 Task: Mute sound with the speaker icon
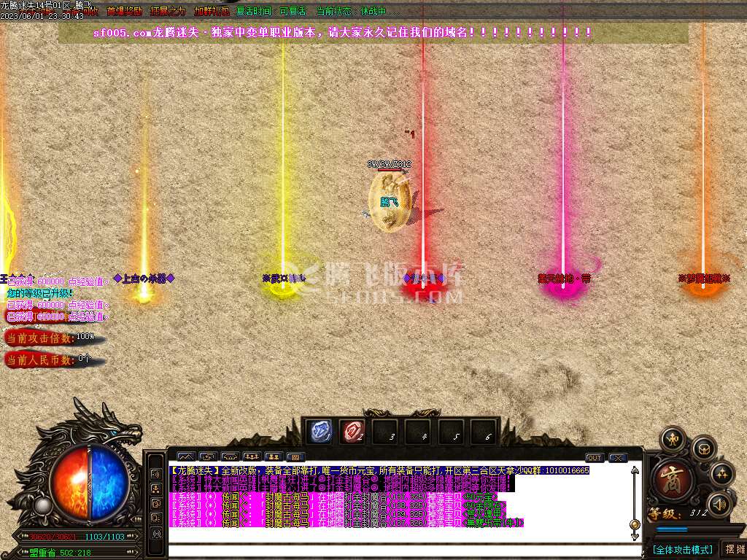[721, 503]
